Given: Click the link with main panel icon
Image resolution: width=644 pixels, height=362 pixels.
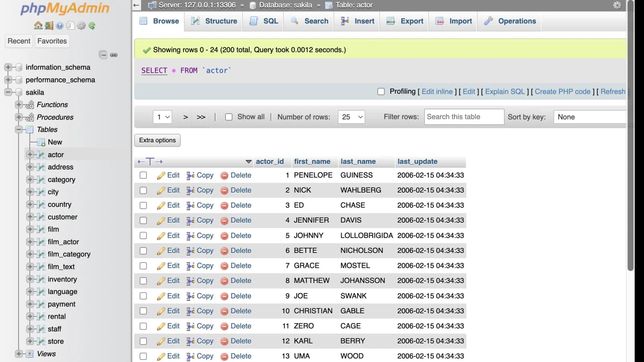Looking at the screenshot, I should coord(114,55).
